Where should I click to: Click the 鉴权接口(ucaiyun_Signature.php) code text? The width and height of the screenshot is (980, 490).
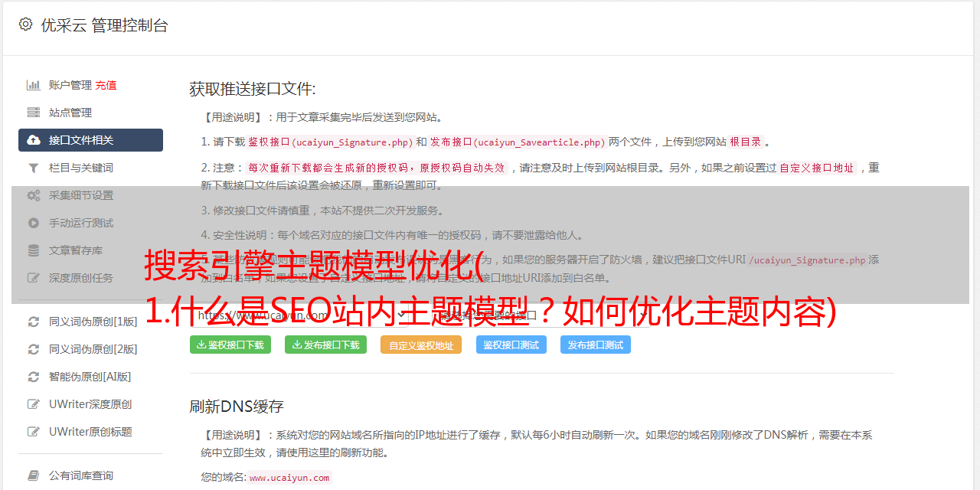330,142
